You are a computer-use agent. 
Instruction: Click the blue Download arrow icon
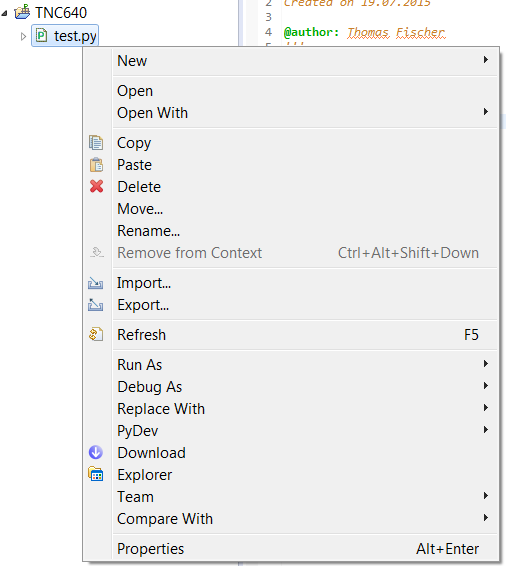[x=96, y=452]
